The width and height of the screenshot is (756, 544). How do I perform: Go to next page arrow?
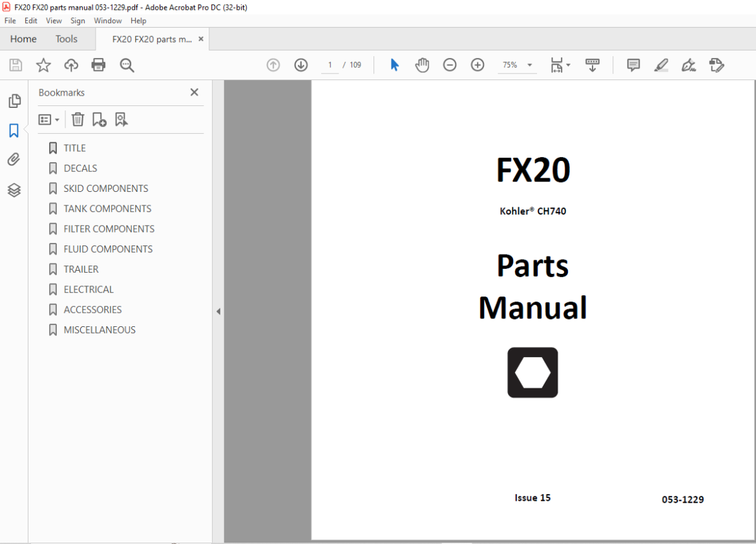click(301, 65)
